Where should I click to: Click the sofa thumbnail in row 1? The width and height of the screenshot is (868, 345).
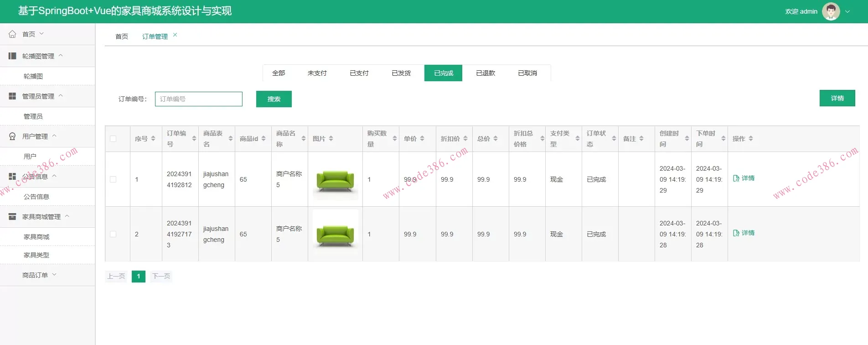[x=336, y=179]
